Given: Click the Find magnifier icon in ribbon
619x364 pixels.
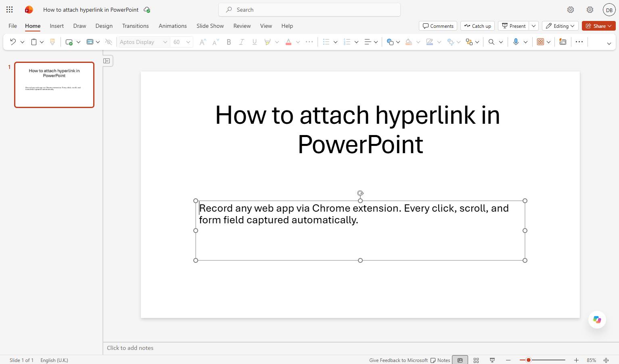Looking at the screenshot, I should tap(491, 42).
